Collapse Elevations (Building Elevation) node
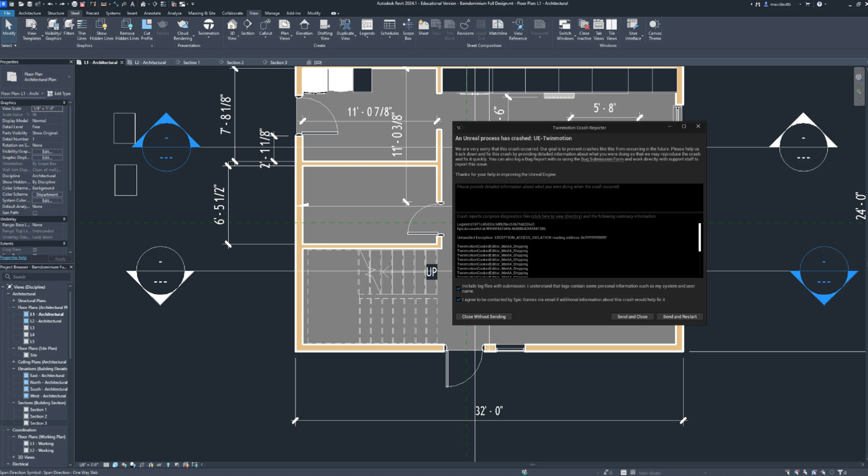Screen dimensions: 868x476 pyautogui.click(x=14, y=369)
